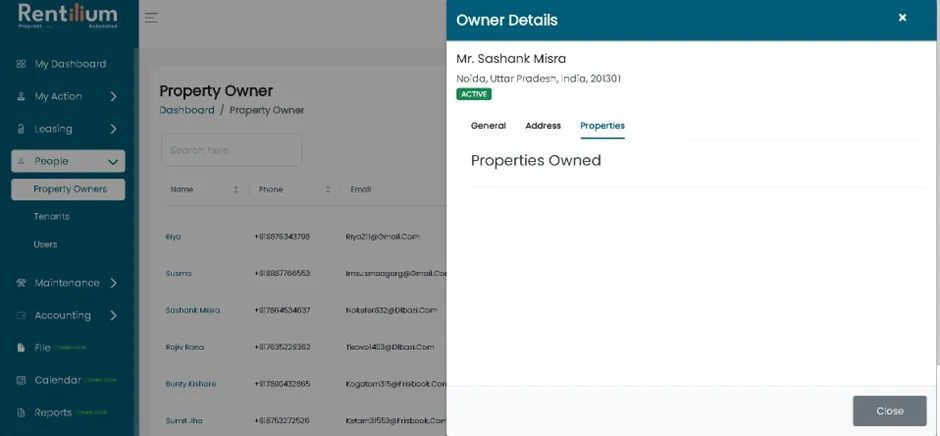Viewport: 940px width, 436px height.
Task: Click the green ACTIVE status badge
Action: pyautogui.click(x=474, y=94)
